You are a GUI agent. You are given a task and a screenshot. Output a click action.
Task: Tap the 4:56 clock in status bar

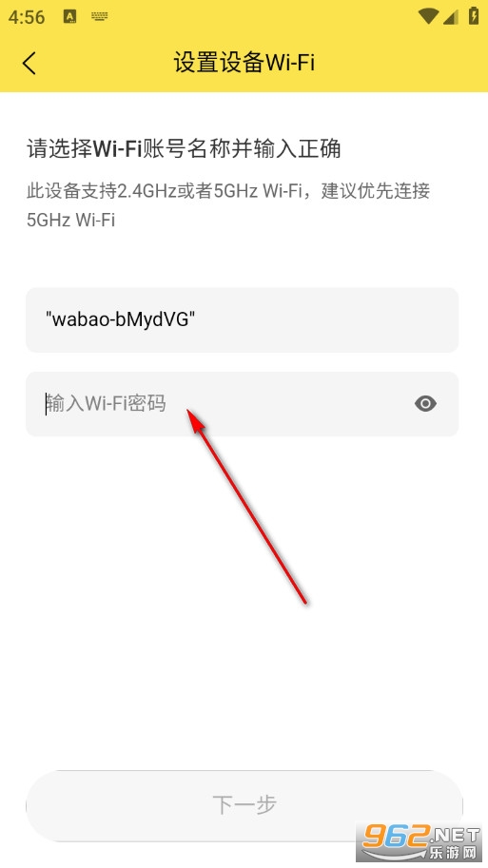point(27,17)
